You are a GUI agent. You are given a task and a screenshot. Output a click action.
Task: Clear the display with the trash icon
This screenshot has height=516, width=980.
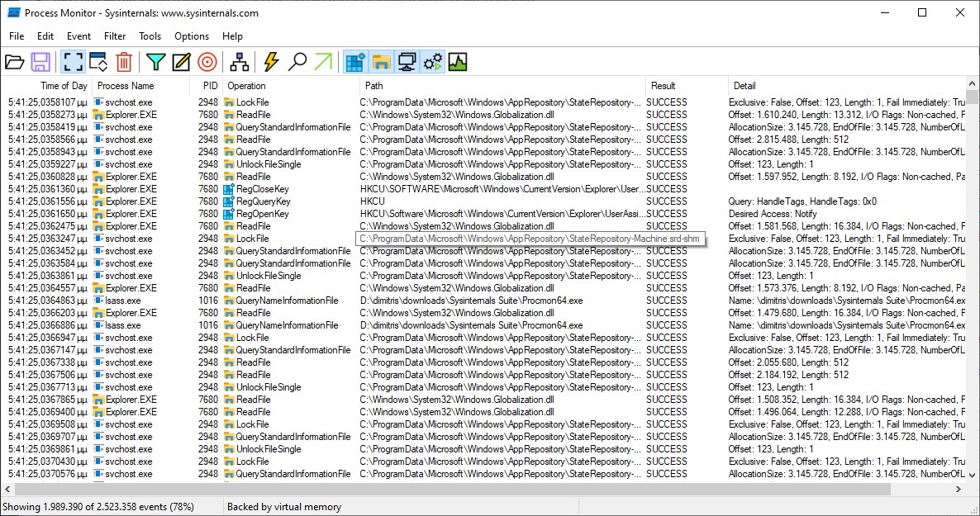coord(125,62)
